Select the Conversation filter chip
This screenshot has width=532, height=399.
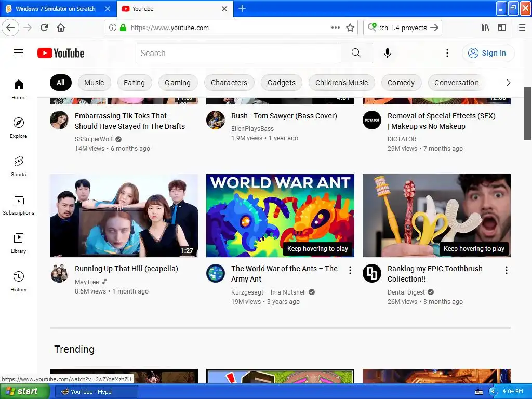coord(457,83)
